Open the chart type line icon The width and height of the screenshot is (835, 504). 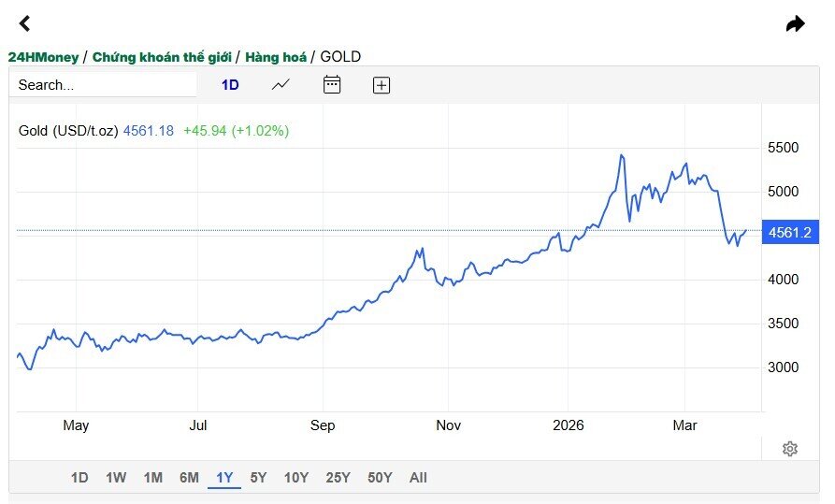[x=281, y=85]
